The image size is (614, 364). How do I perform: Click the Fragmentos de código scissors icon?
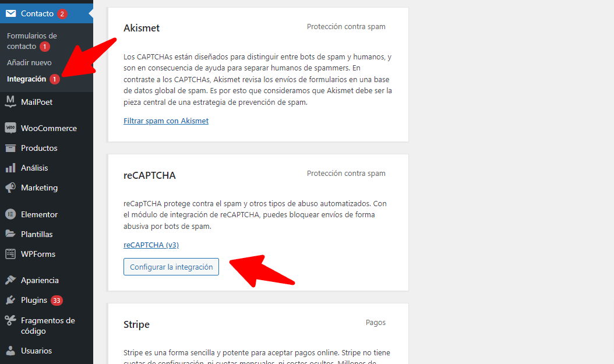10,320
